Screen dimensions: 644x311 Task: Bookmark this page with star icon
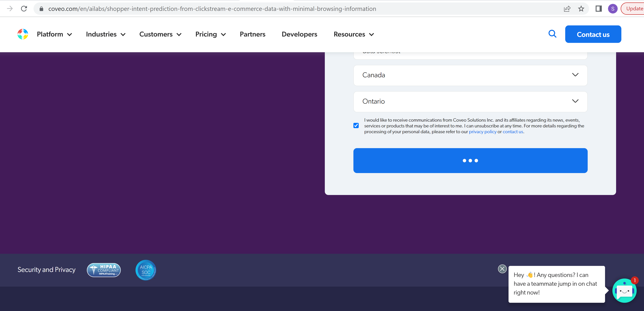tap(581, 9)
